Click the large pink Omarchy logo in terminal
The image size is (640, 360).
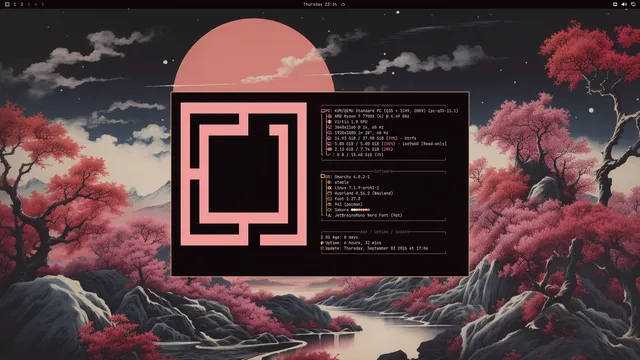[243, 174]
